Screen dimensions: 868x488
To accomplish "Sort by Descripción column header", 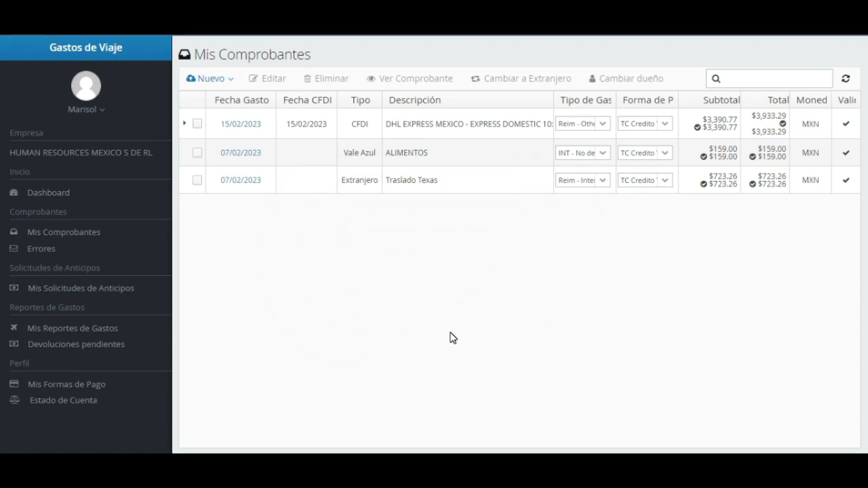I will (468, 100).
